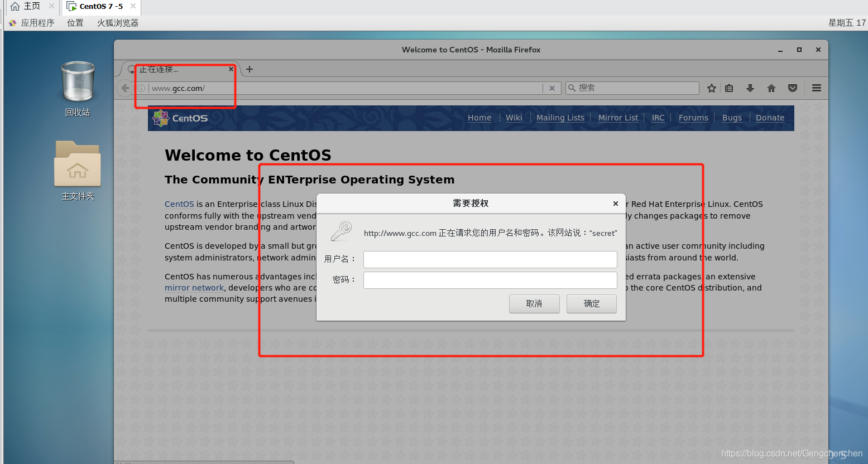Open the Forums link
This screenshot has width=868, height=464.
[693, 118]
